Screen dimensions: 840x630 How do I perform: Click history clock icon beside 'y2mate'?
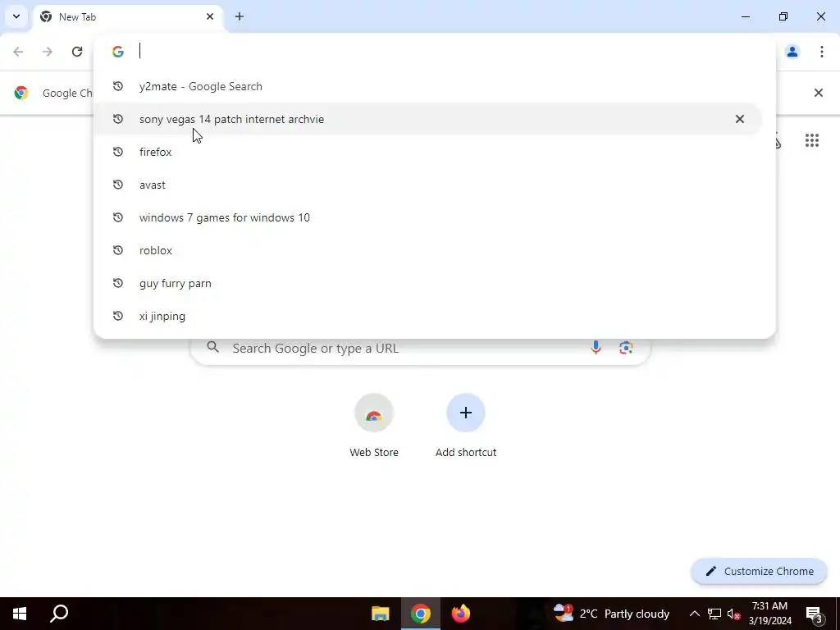pyautogui.click(x=118, y=85)
